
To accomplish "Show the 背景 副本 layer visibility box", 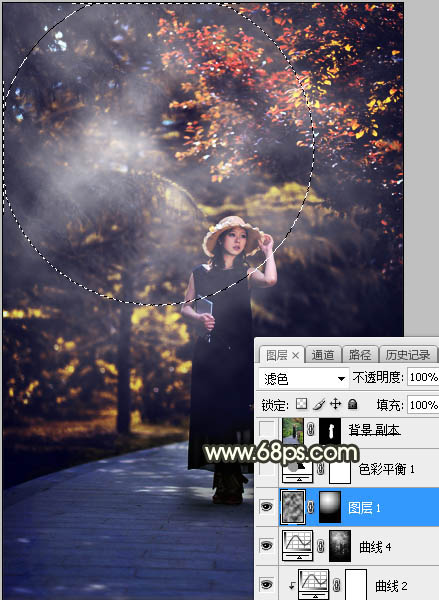I will point(267,430).
